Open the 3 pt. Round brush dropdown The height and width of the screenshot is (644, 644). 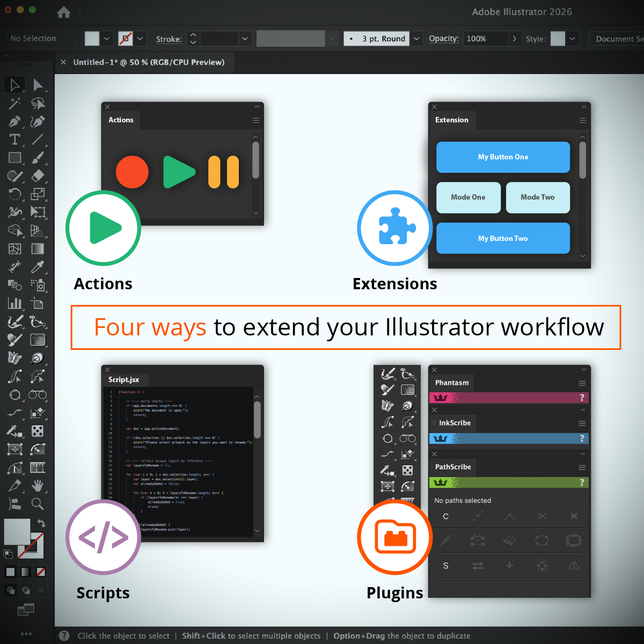[416, 39]
